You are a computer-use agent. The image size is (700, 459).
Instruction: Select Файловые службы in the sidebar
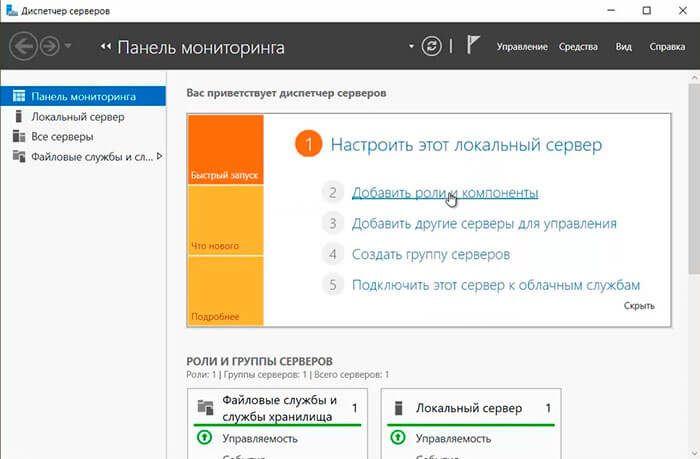click(x=83, y=157)
